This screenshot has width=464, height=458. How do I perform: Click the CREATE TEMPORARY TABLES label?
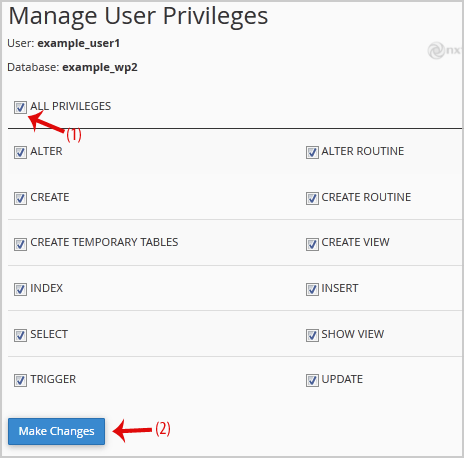[x=104, y=242]
